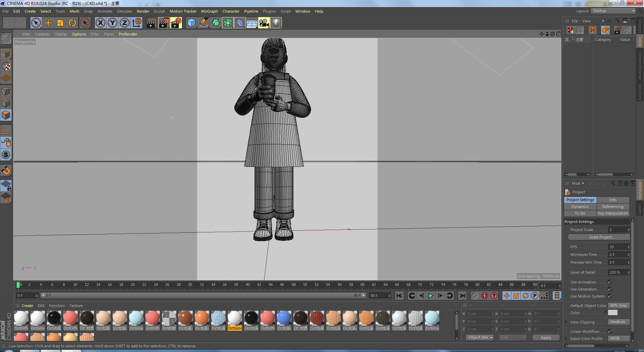
Task: Click Apply coordinates button
Action: 546,338
